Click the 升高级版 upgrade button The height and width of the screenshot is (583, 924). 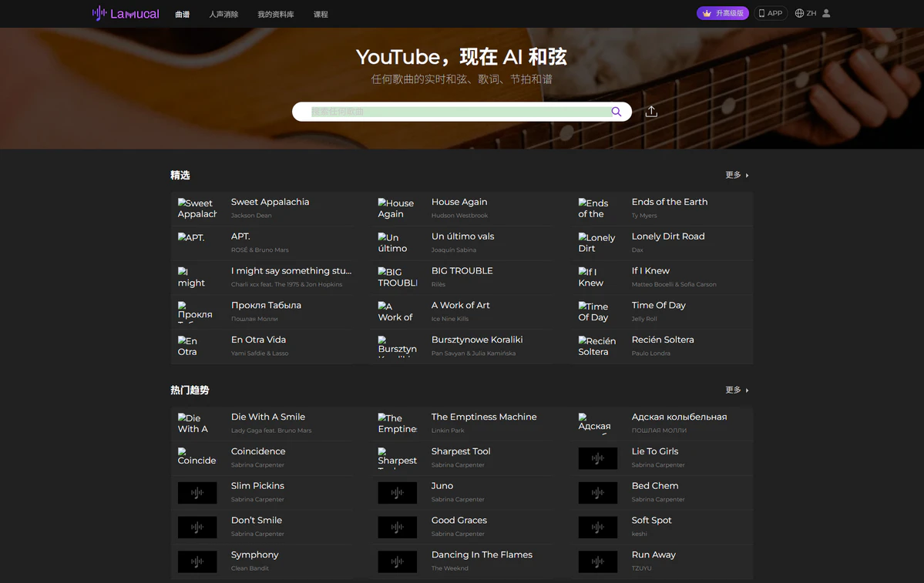point(722,13)
